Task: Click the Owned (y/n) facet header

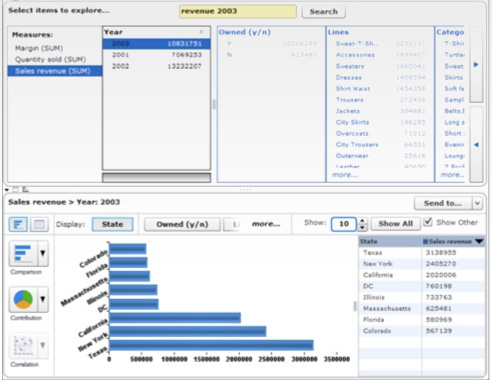Action: (x=244, y=32)
